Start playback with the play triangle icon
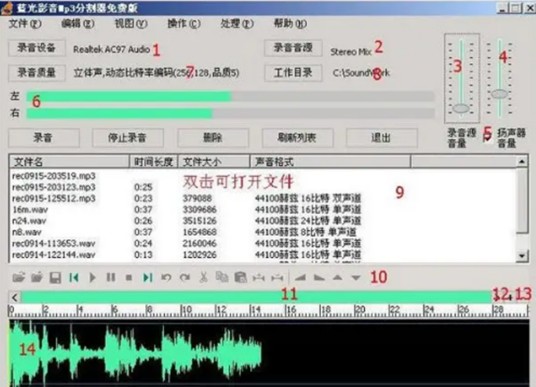 (x=92, y=277)
